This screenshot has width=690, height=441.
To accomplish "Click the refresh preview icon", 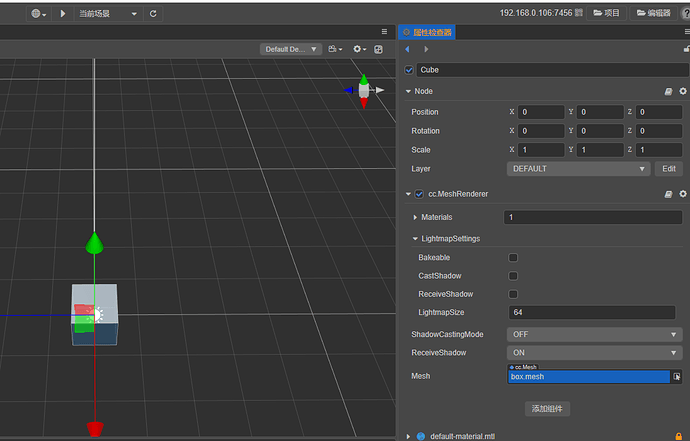I will 153,14.
